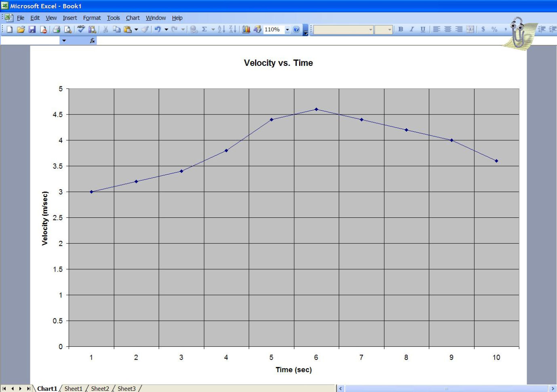Select the Print Preview tool
557x392 pixels.
pos(68,30)
